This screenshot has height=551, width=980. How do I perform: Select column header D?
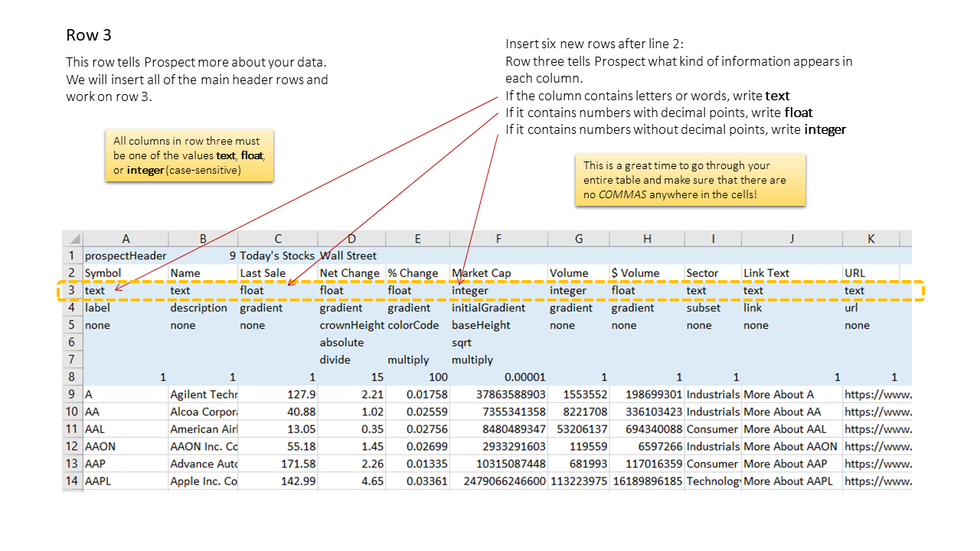351,239
